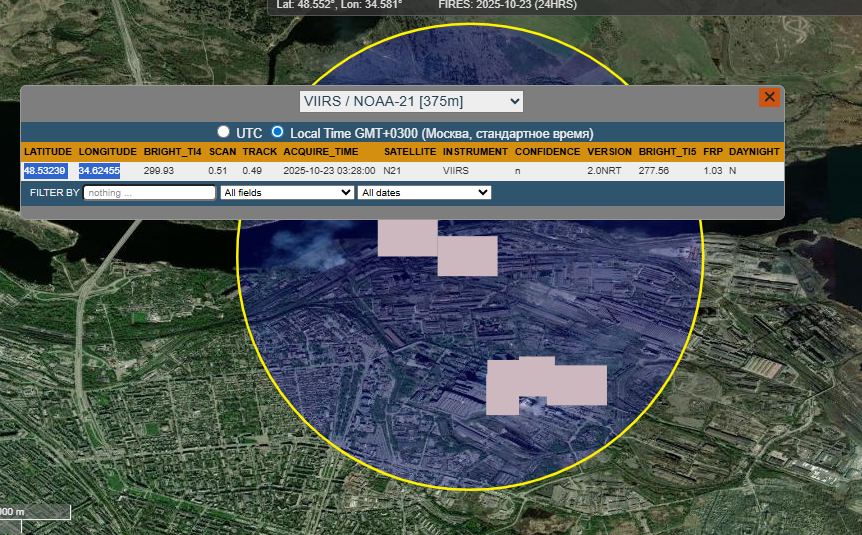
Task: Select the UTC time radio button
Action: pos(224,132)
